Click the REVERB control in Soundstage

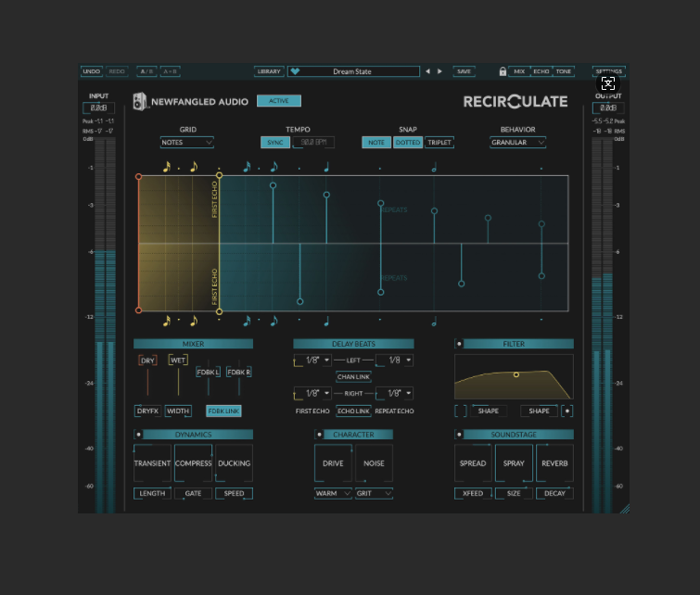click(x=555, y=463)
